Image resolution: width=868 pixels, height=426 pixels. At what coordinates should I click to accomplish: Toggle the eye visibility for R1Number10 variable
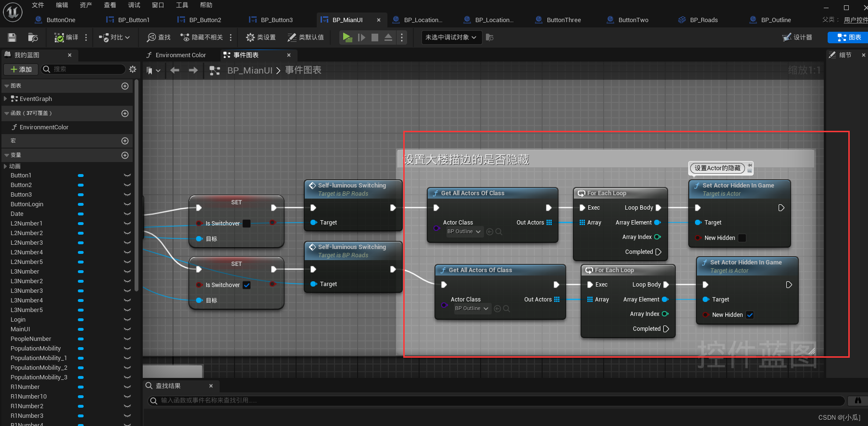127,397
